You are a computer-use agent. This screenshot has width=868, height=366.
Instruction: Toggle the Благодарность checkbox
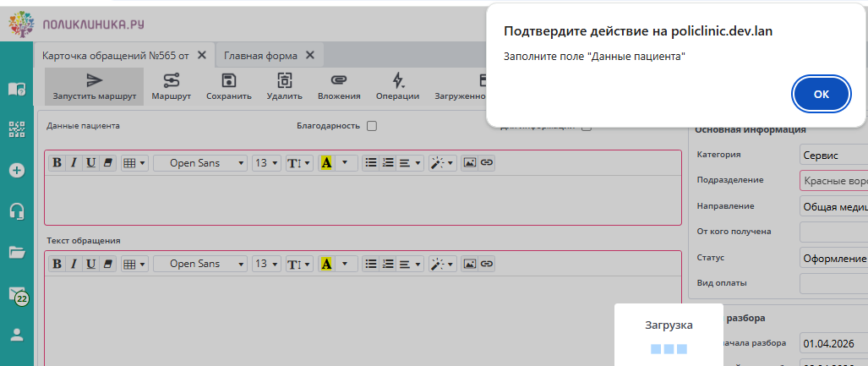point(372,126)
